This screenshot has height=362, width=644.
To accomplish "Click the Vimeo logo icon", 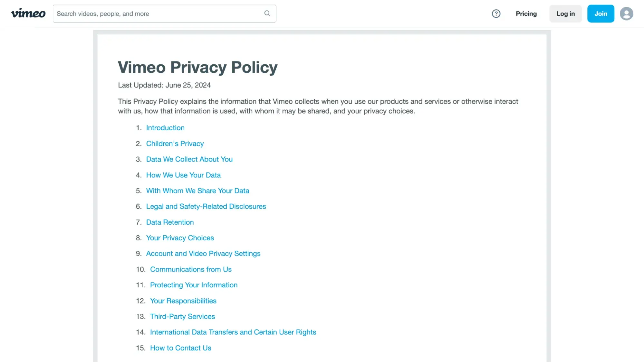I will click(28, 13).
